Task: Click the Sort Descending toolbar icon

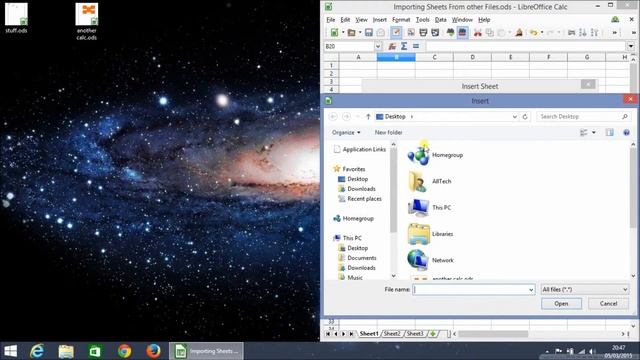Action: [595, 33]
